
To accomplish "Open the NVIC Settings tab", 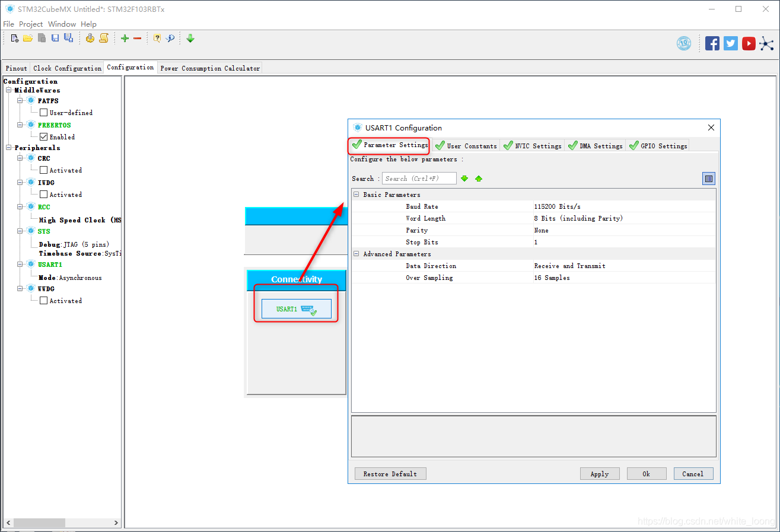I will [532, 145].
